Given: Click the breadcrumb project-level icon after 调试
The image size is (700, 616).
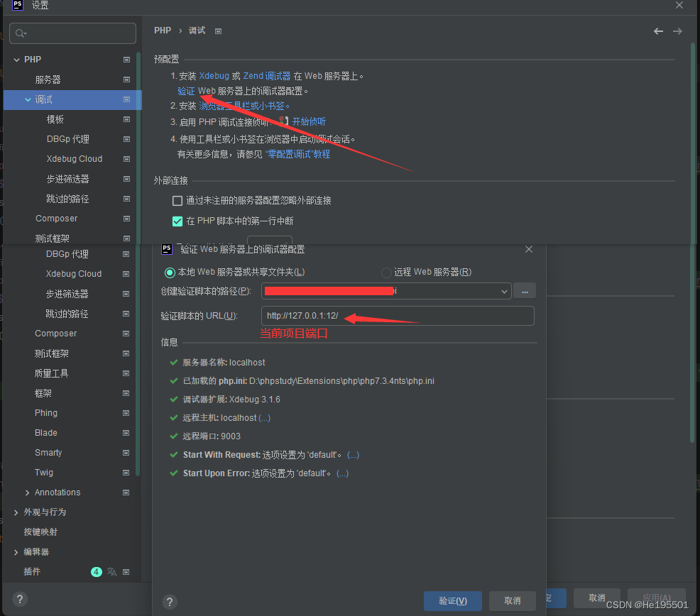Looking at the screenshot, I should pos(218,31).
